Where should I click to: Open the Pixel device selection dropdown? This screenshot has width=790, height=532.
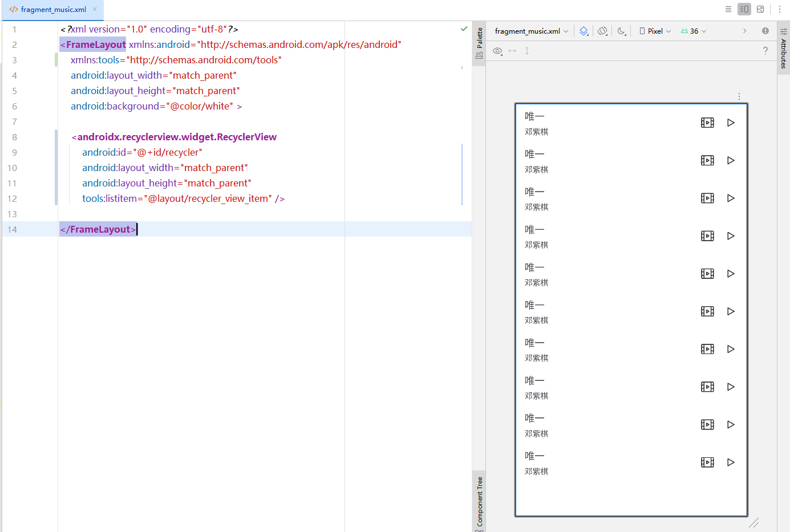[x=655, y=31]
